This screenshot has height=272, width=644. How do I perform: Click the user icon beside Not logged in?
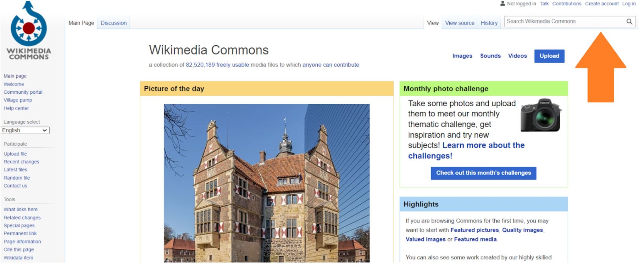point(502,3)
